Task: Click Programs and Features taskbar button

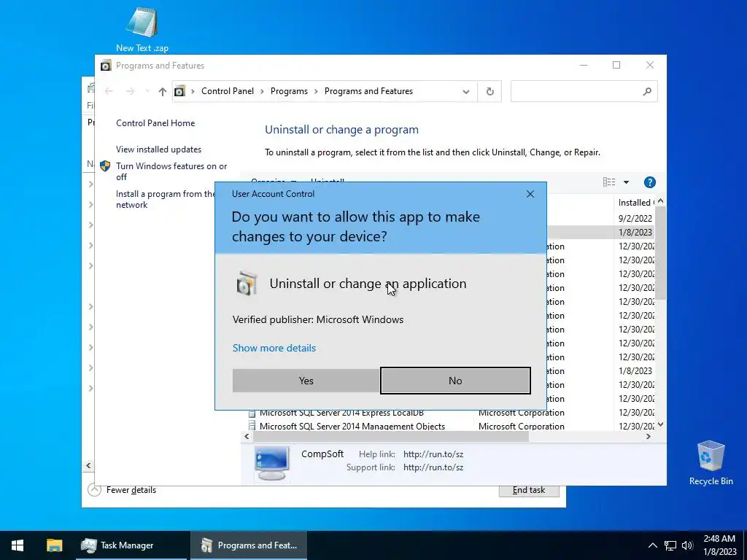Action: click(249, 545)
